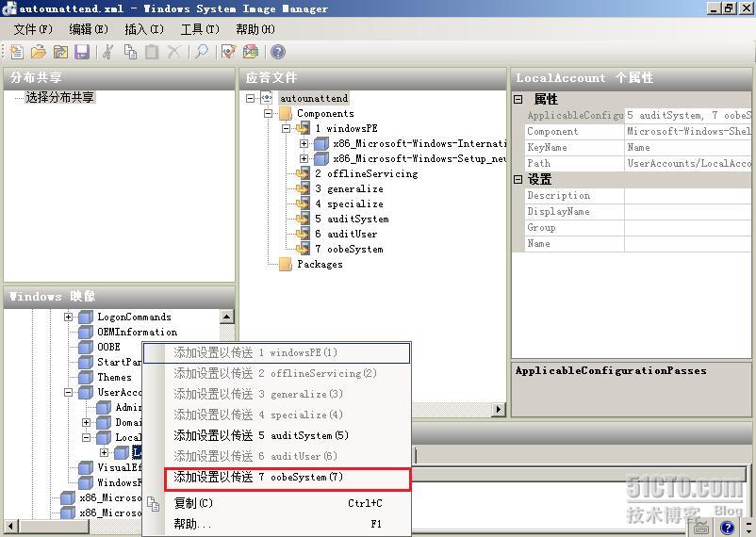Click the Windows image scroll left arrow
The height and width of the screenshot is (537, 756).
pyautogui.click(x=11, y=526)
